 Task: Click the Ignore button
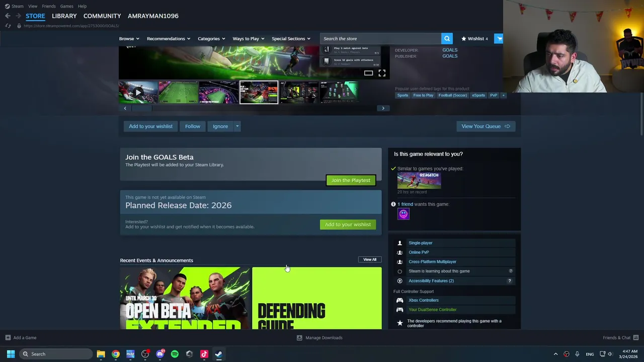(220, 126)
